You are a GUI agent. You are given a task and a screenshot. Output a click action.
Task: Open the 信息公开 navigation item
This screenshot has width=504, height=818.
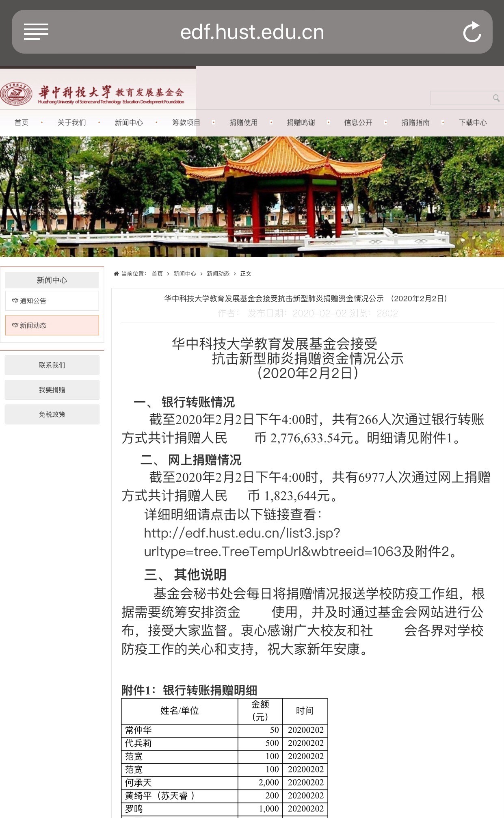click(358, 123)
